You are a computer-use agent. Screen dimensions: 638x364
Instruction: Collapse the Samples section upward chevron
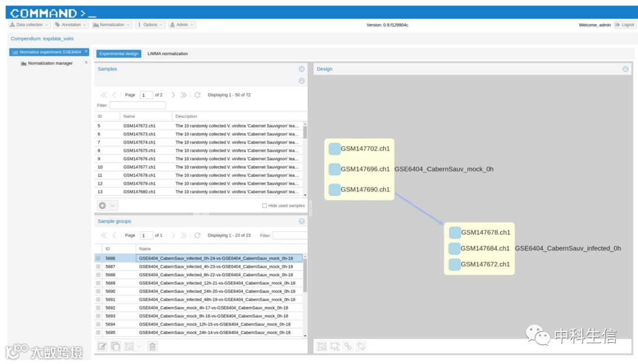[x=301, y=81]
